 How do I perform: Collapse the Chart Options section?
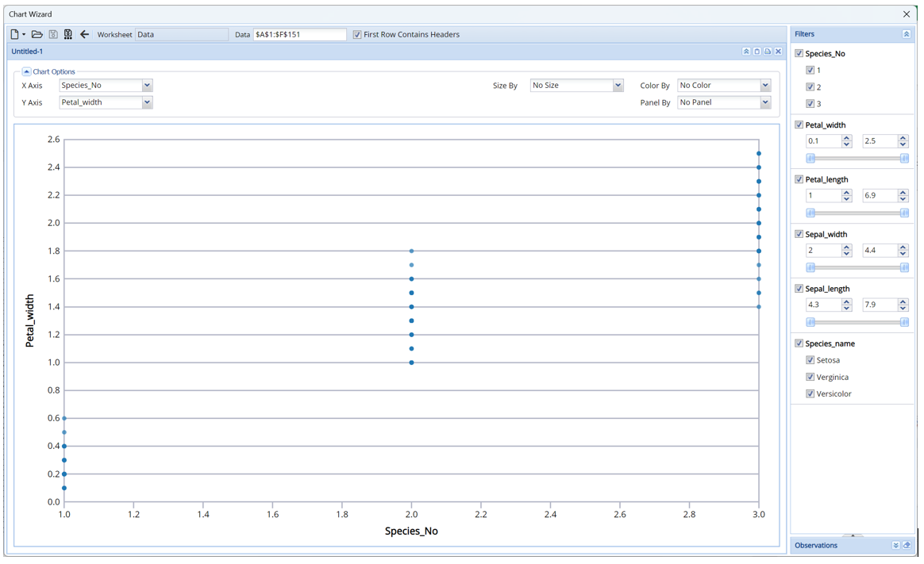point(26,71)
